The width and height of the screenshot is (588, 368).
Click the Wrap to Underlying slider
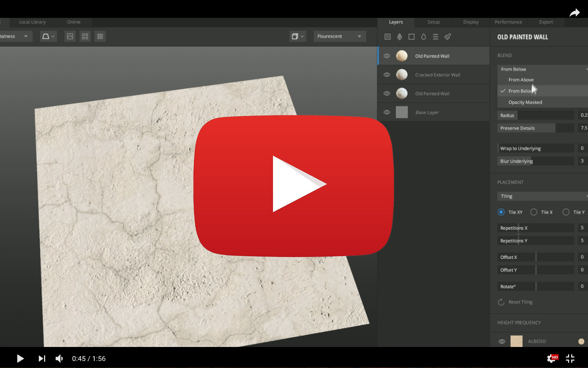point(535,148)
